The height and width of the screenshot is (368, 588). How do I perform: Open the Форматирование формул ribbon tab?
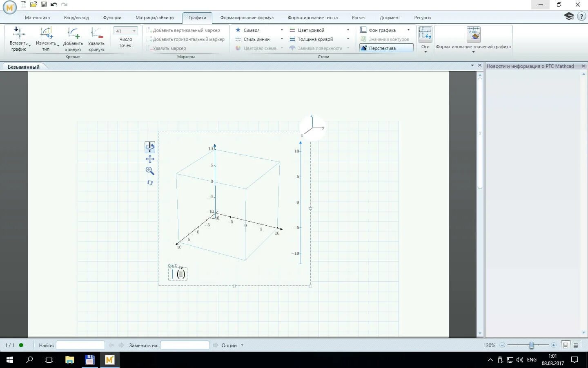(247, 18)
